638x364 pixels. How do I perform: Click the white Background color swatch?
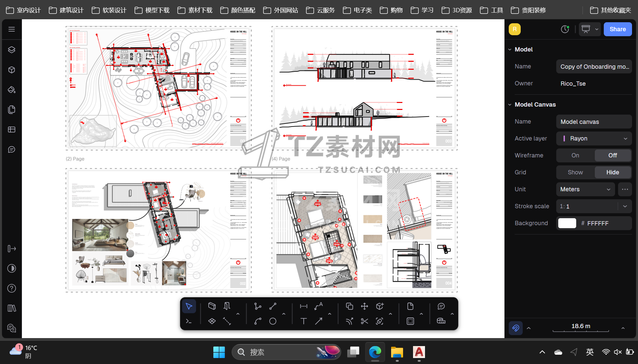coord(567,223)
